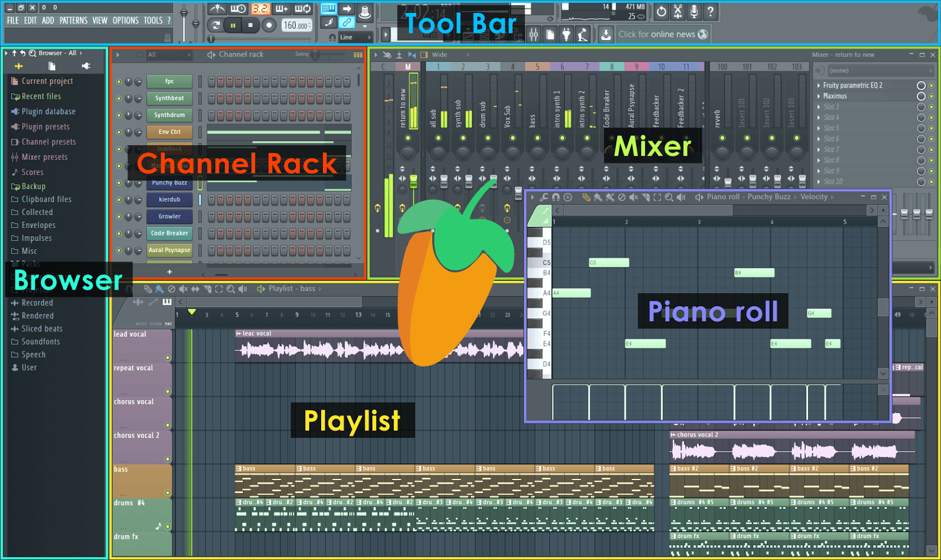Click the magnet snap icon in Piano roll
This screenshot has width=941, height=560.
click(x=556, y=197)
